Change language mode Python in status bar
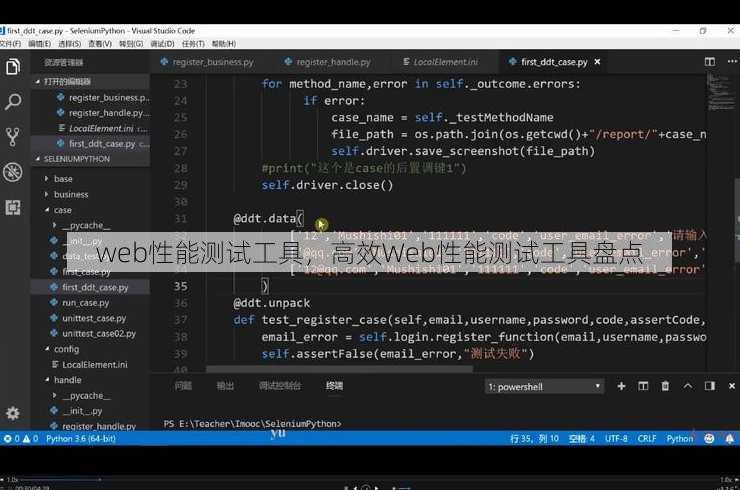 680,439
